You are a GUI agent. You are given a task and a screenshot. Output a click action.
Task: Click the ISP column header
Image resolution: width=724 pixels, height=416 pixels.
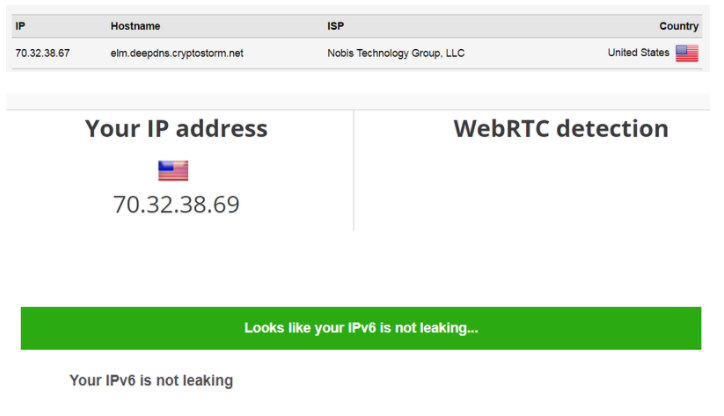336,26
